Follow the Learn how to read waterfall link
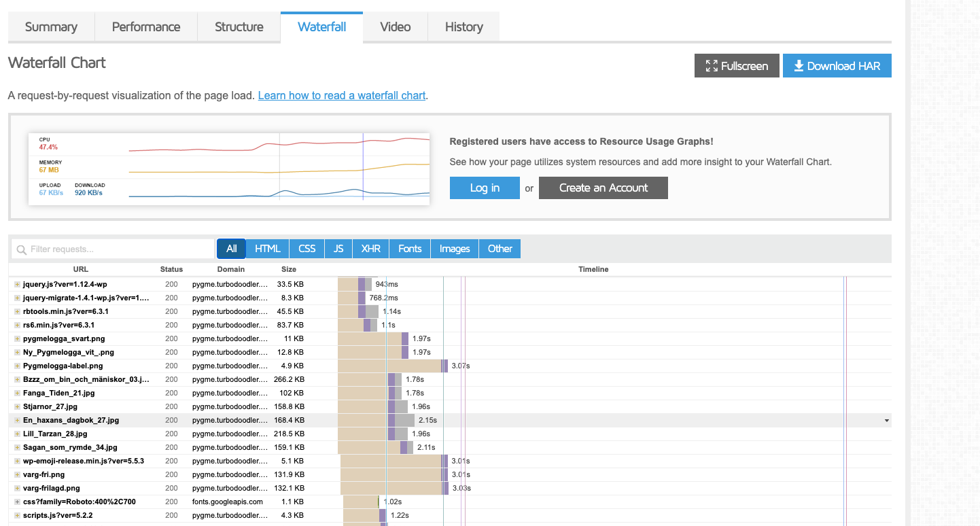This screenshot has width=980, height=526. [342, 95]
